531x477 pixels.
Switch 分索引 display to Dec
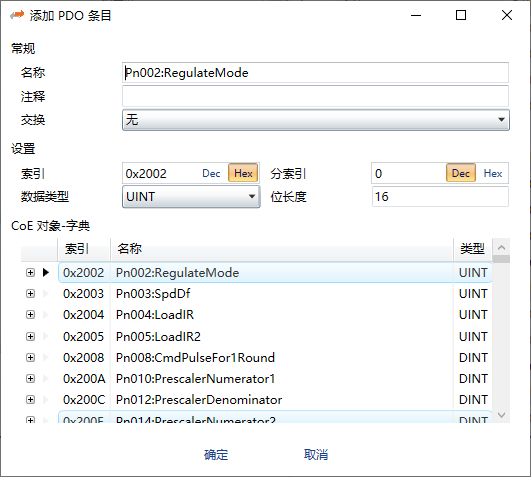(461, 173)
